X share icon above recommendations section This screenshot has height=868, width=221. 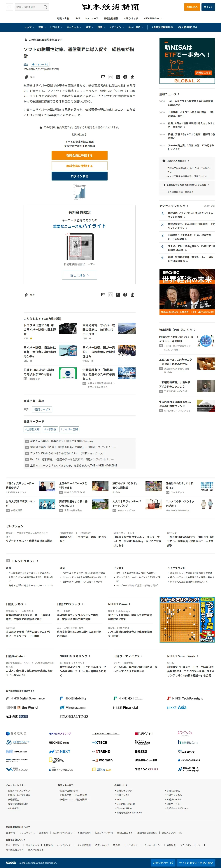tap(118, 294)
